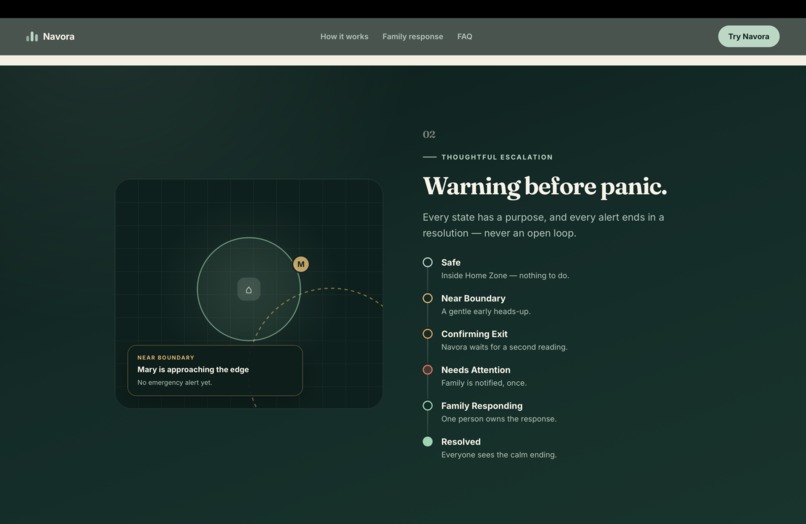Viewport: 806px width, 524px height.
Task: Select the Needs Attention label
Action: coord(475,370)
